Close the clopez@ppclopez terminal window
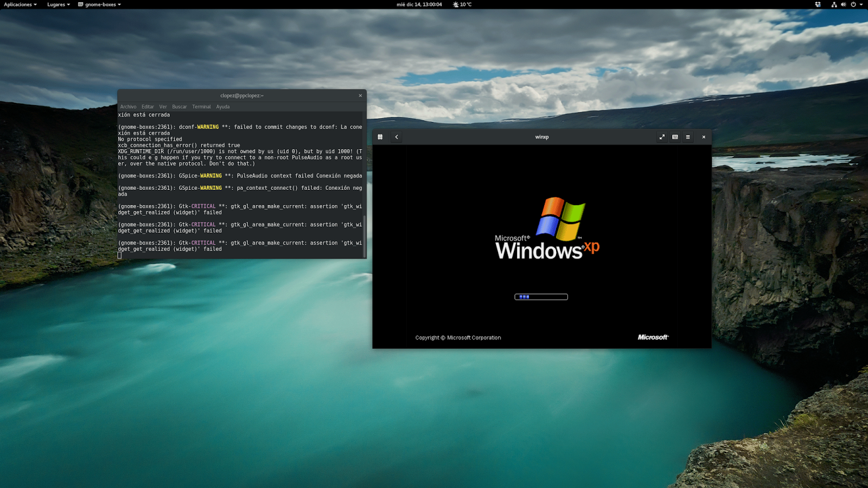The height and width of the screenshot is (488, 868). coord(360,95)
